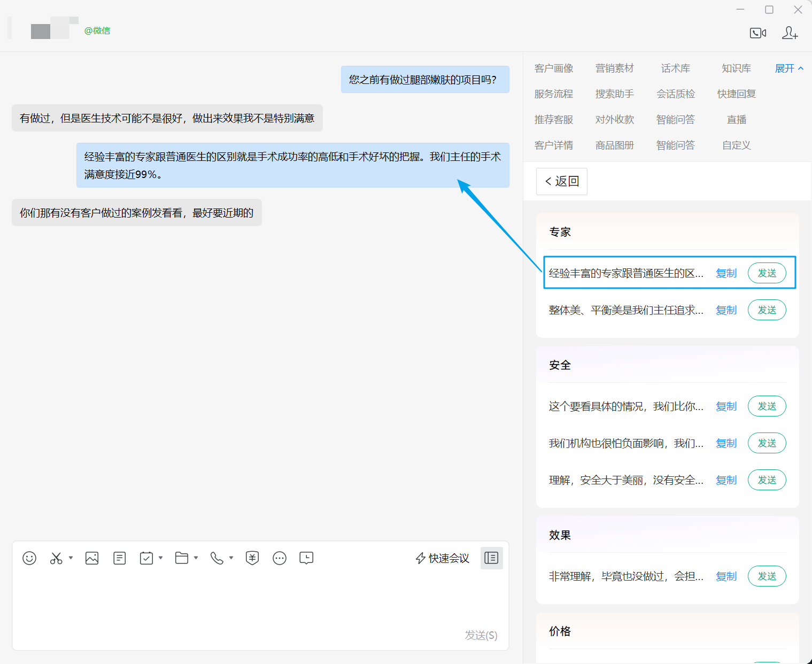Screen dimensions: 812x664
Task: Send the highlighted 专家 reply with its 发送 button
Action: 767,273
